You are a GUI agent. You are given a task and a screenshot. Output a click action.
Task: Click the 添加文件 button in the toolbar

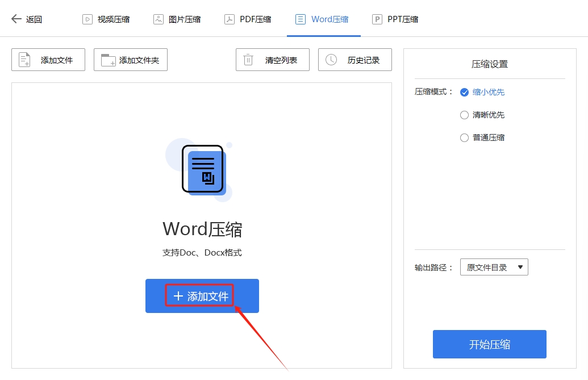pyautogui.click(x=48, y=60)
